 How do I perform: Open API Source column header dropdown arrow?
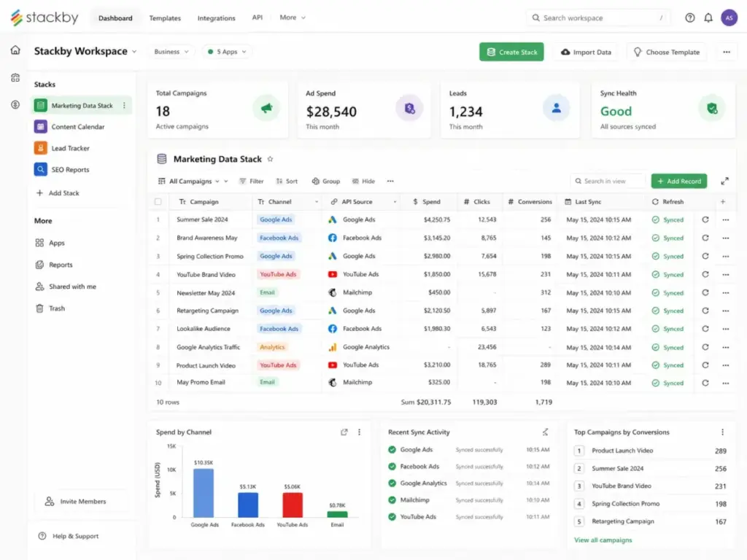(395, 202)
